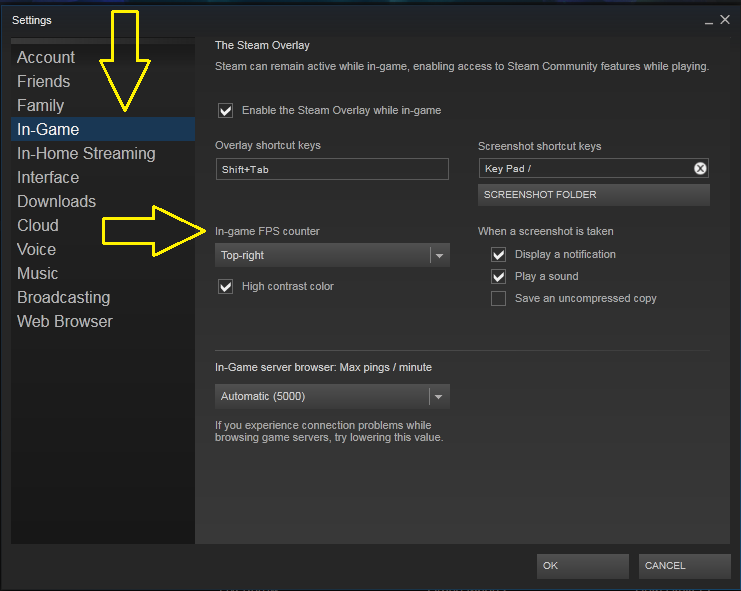Switch to the Downloads settings tab
The image size is (741, 591).
click(x=56, y=202)
